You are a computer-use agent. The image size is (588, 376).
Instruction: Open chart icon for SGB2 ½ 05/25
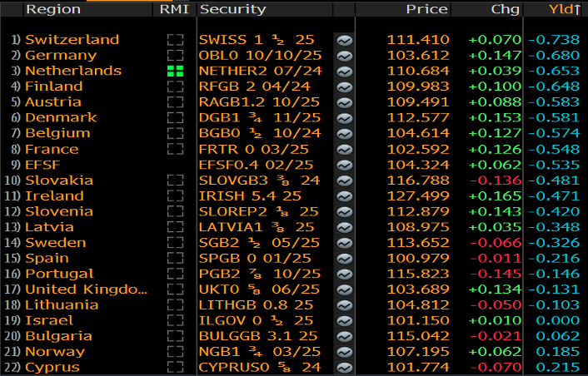pos(344,243)
